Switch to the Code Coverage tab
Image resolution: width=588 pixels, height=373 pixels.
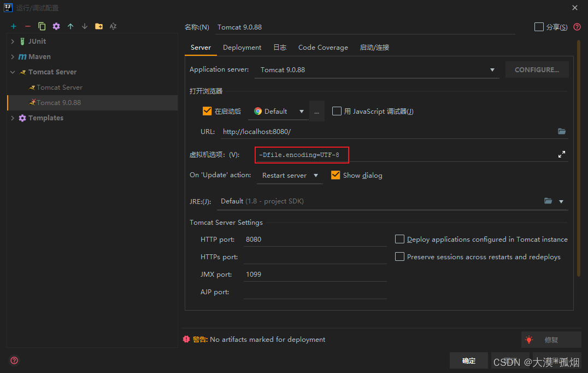click(x=323, y=48)
